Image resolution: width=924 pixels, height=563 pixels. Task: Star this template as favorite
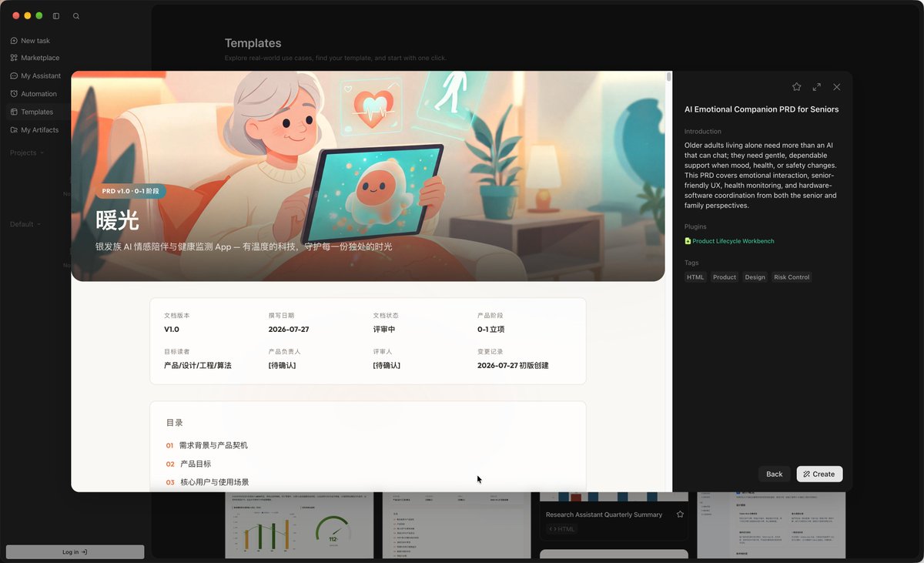coord(796,87)
